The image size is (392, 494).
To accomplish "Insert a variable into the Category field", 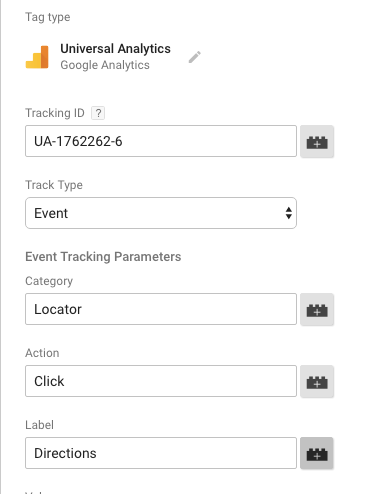I will click(x=317, y=309).
